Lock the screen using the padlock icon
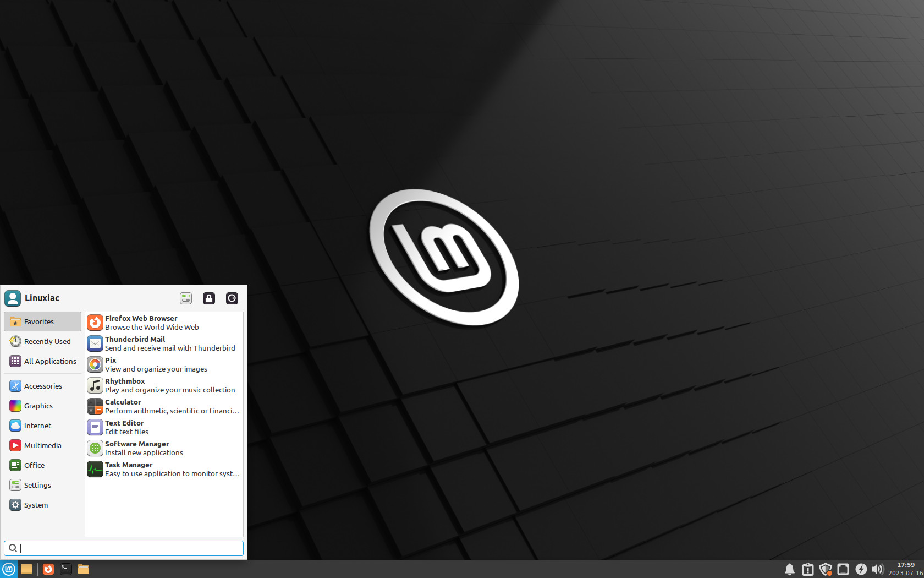924x578 pixels. point(209,298)
